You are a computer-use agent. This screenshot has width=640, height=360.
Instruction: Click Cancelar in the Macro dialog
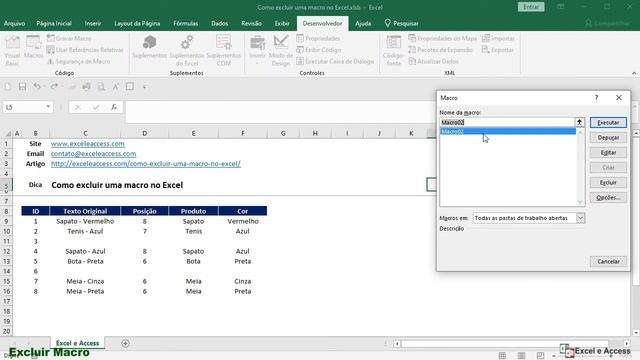[x=608, y=261]
